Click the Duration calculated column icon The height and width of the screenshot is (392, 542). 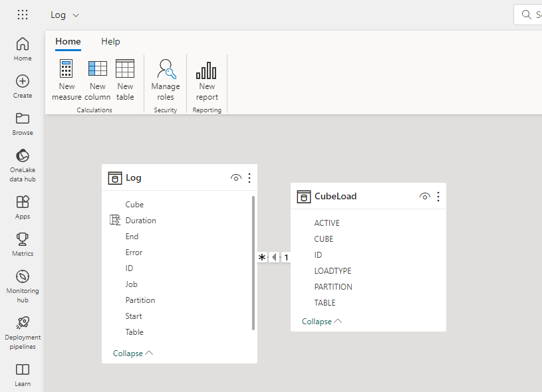pos(115,220)
